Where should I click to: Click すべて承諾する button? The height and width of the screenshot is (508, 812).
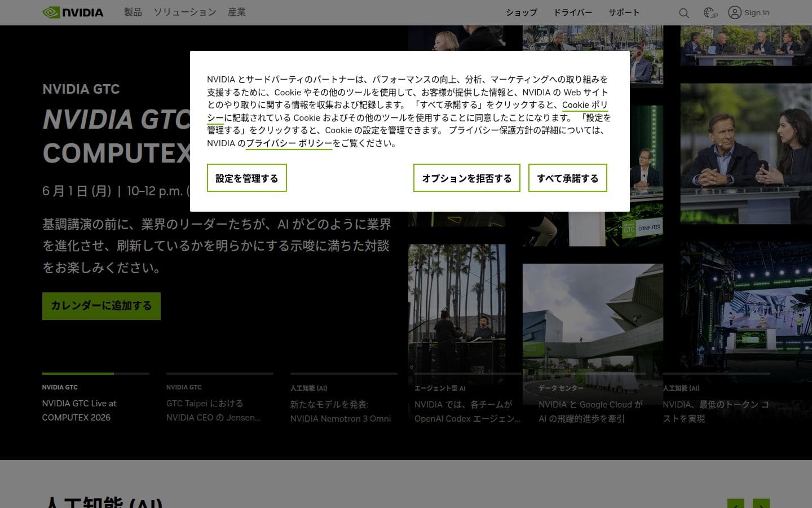[x=568, y=178]
